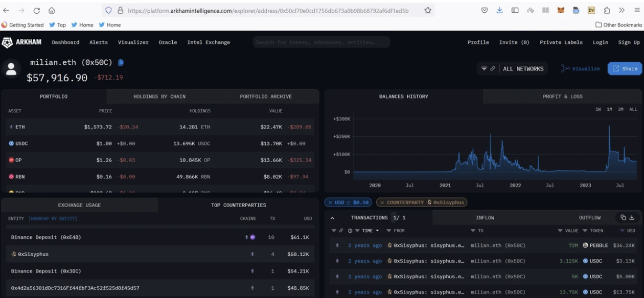
Task: Open the Firefox downloads panel
Action: [499, 10]
